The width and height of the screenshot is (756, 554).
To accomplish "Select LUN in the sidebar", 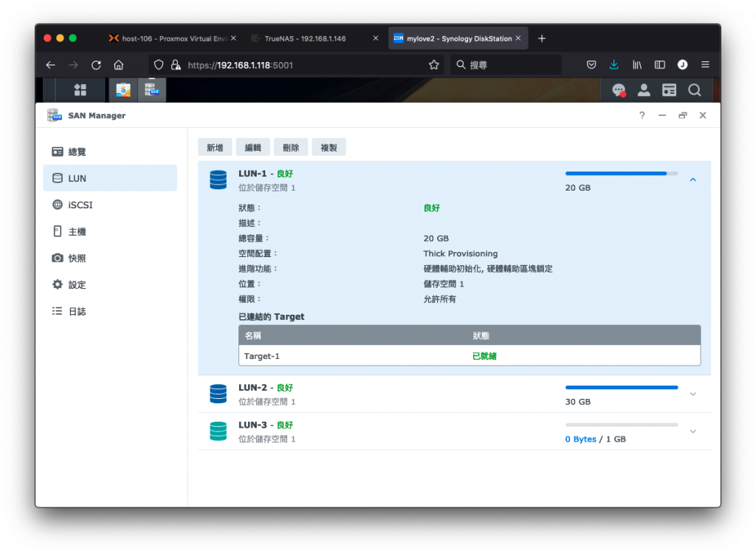I will (110, 178).
